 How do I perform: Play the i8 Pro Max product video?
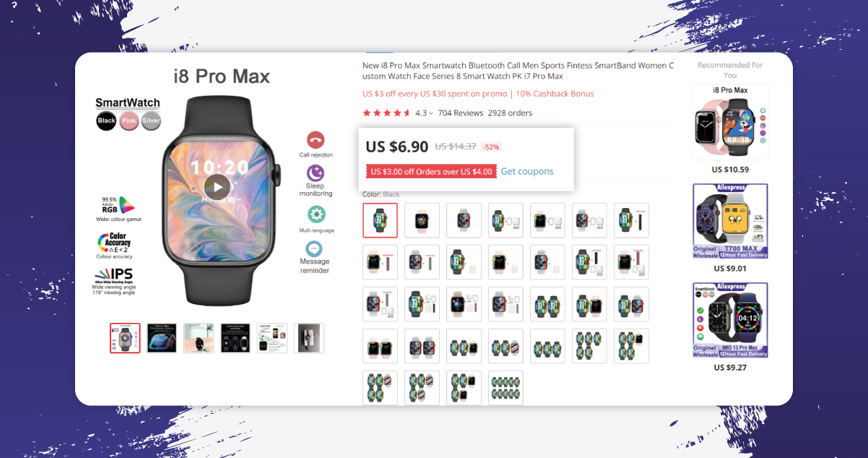pyautogui.click(x=217, y=187)
